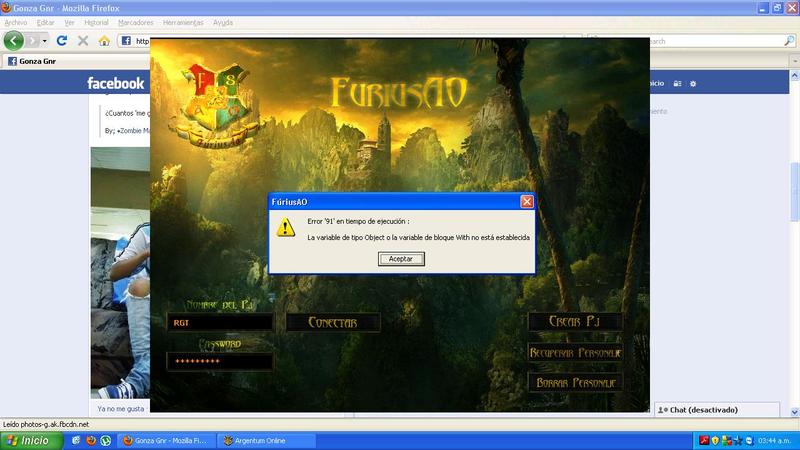Open the Editar menu in Firefox

coord(45,22)
